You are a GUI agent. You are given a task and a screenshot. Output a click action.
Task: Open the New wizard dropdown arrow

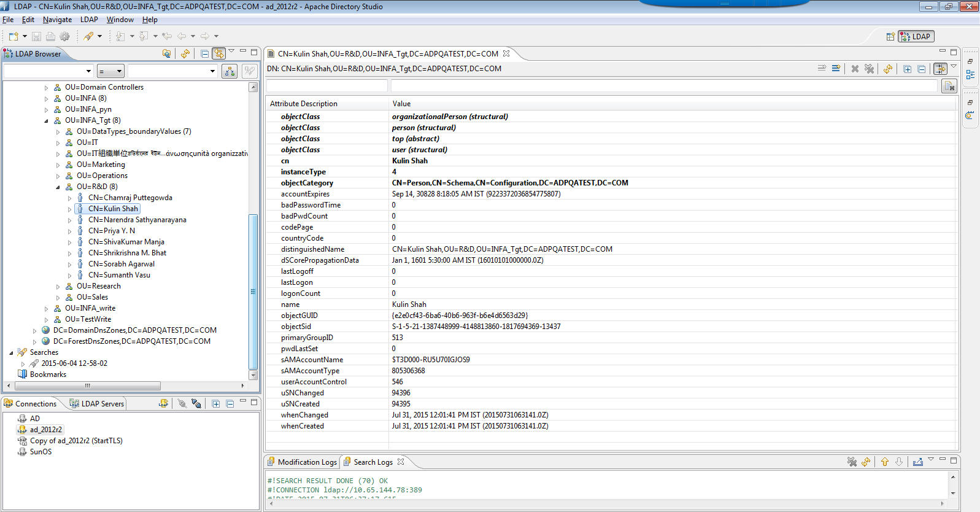pyautogui.click(x=25, y=36)
